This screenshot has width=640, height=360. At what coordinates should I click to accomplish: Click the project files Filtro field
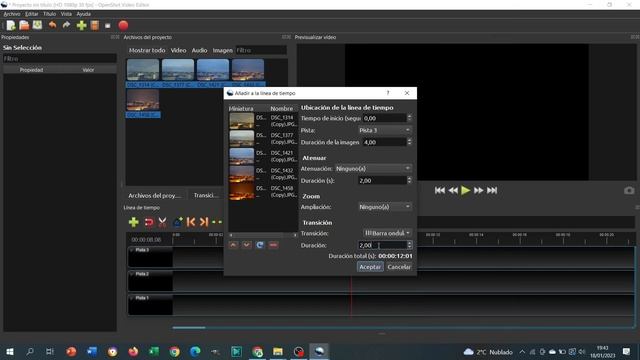pyautogui.click(x=261, y=50)
